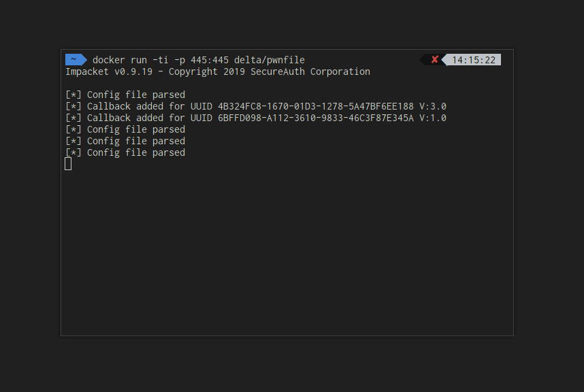Click the blue tilde home prompt segment
The width and height of the screenshot is (584, 392).
click(76, 60)
